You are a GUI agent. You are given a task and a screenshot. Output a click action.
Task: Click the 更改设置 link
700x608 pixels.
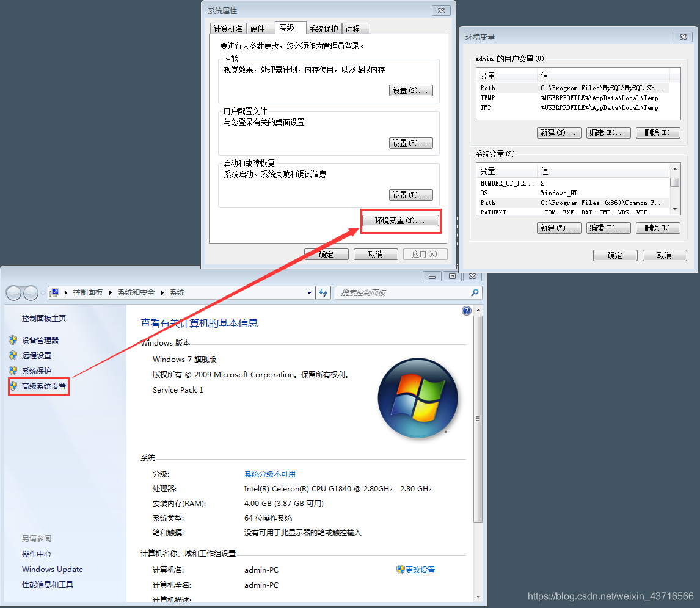(420, 570)
